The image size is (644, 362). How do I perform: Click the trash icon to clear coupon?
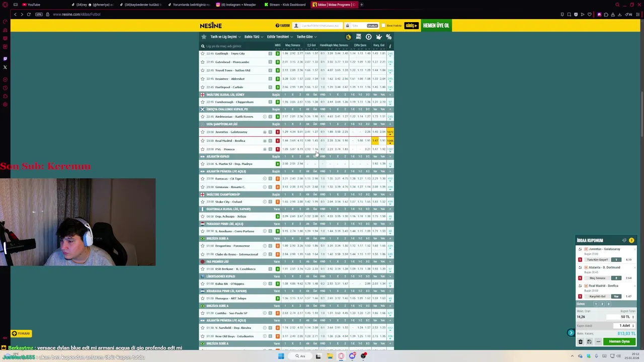[580, 341]
